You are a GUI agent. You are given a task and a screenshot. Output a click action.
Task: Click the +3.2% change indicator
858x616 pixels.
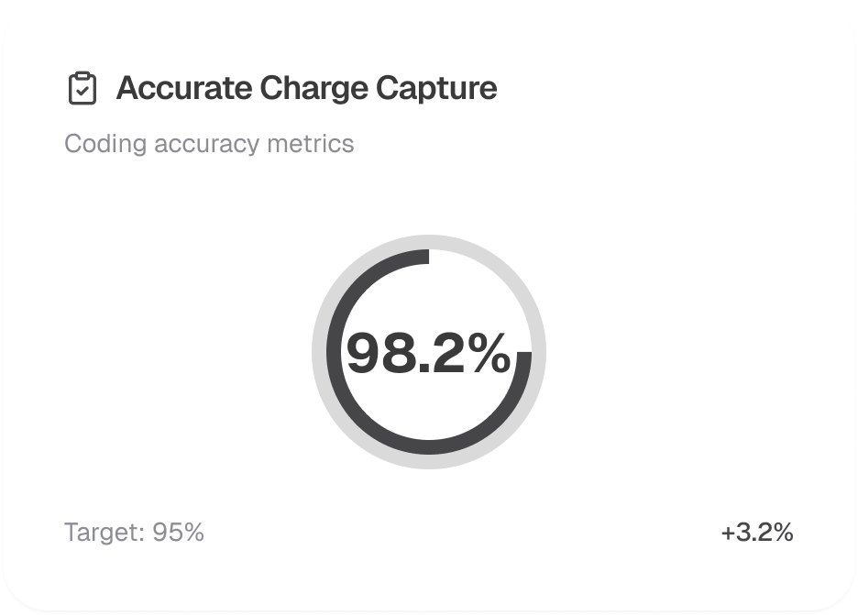point(756,533)
